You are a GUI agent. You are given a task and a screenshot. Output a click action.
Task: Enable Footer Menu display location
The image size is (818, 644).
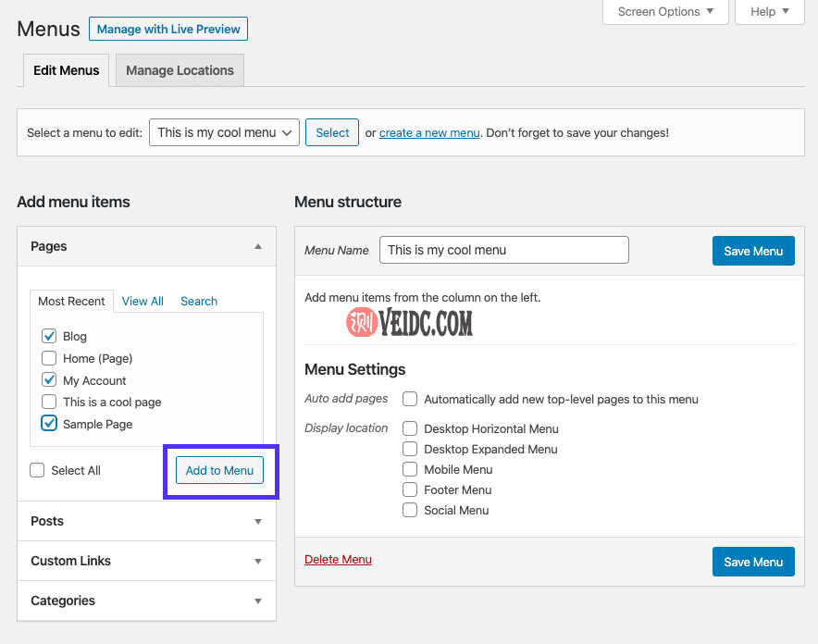(410, 489)
